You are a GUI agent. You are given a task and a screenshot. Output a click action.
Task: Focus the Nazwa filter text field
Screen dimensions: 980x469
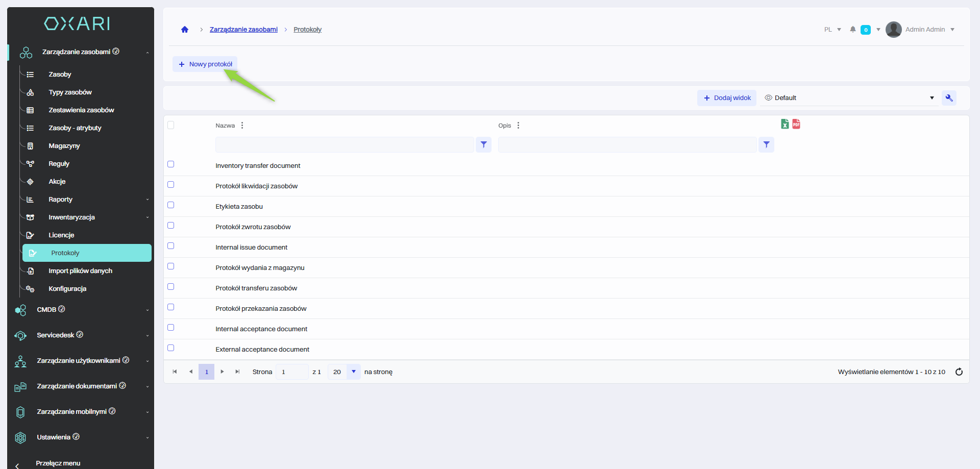point(345,145)
